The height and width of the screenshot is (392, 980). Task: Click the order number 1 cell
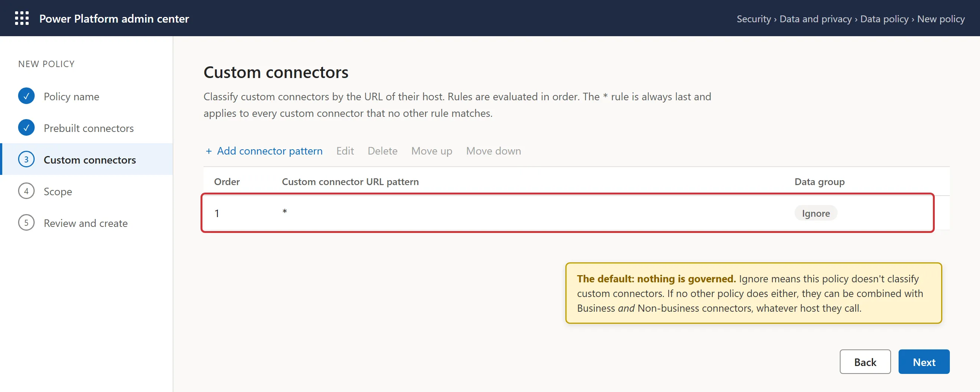[x=217, y=213]
